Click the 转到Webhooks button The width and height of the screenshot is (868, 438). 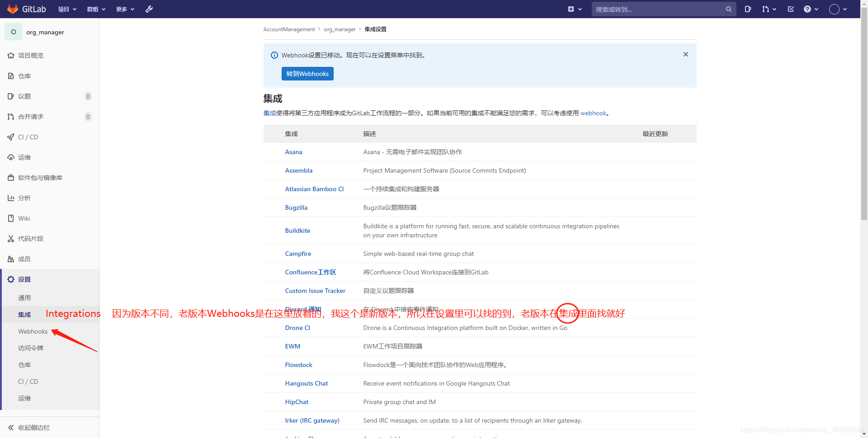[x=307, y=74]
